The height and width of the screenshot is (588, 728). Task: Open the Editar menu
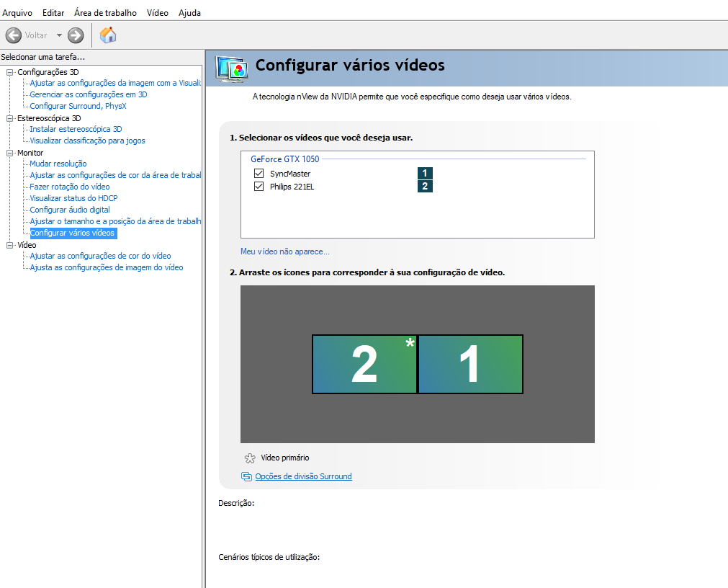pos(53,13)
